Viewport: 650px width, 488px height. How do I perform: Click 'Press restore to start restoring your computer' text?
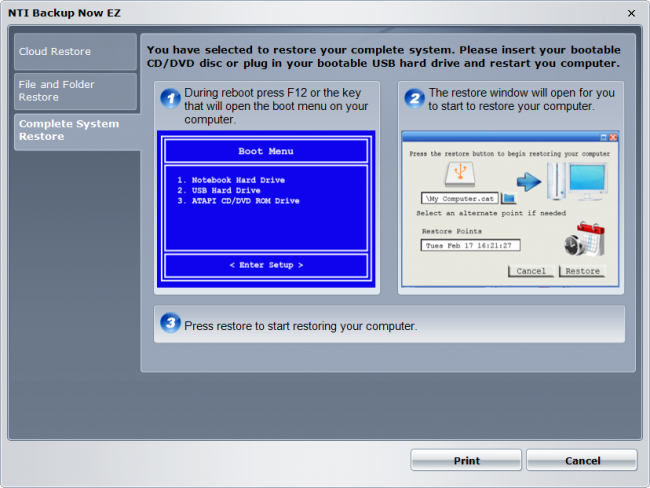(301, 326)
